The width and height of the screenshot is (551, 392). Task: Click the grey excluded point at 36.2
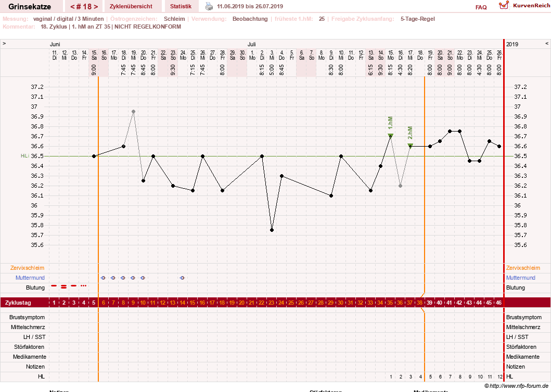point(400,186)
